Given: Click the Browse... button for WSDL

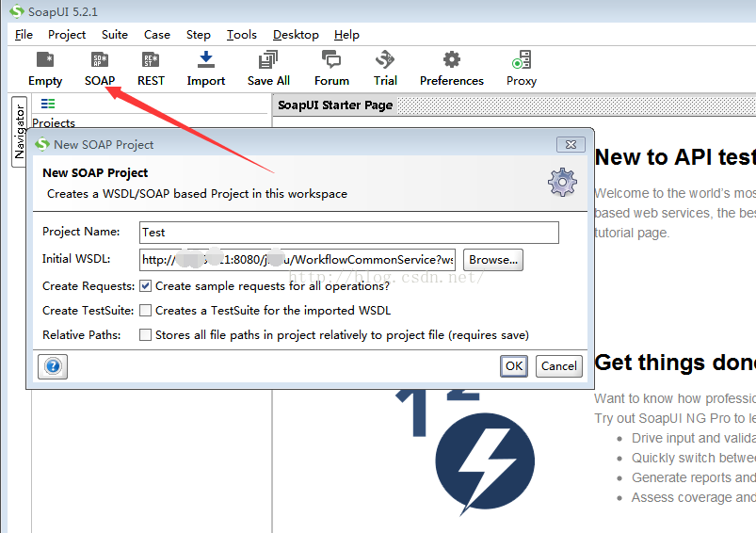Looking at the screenshot, I should pyautogui.click(x=492, y=260).
